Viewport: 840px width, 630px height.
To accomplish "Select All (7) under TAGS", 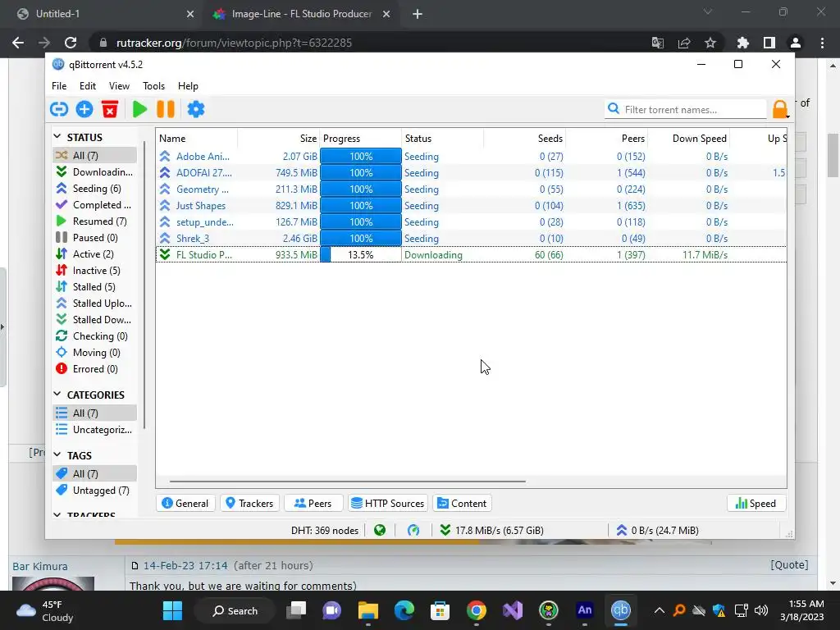I will [95, 473].
